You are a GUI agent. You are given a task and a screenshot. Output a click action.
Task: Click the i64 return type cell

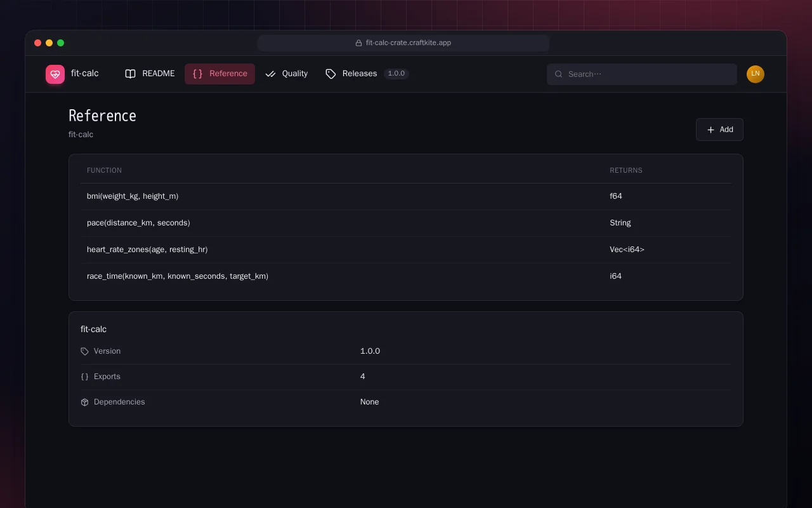(616, 276)
